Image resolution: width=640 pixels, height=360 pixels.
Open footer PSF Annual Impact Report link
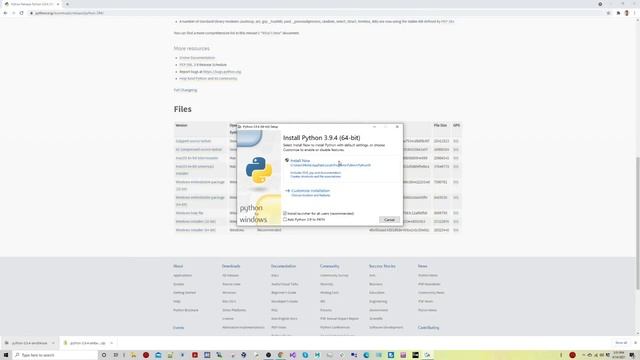click(x=340, y=319)
